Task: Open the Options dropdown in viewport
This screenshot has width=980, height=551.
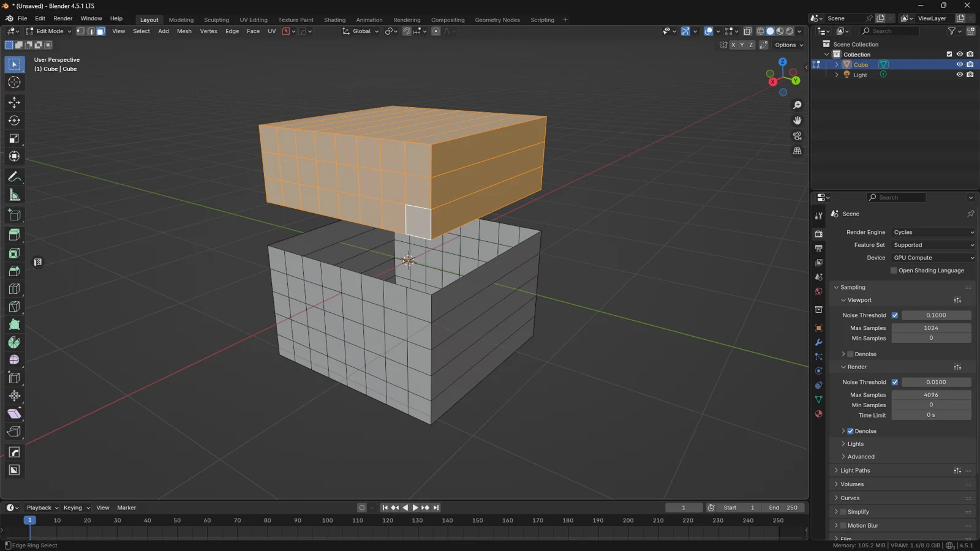Action: (789, 45)
